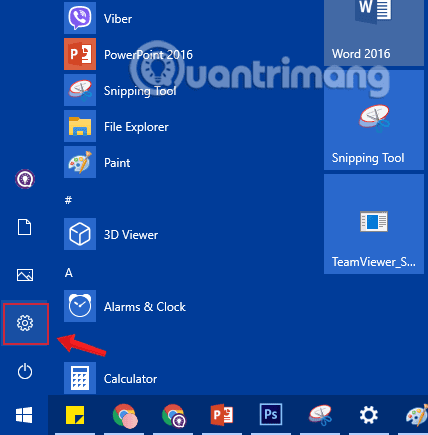Switch to Paint on the taskbar

click(417, 415)
